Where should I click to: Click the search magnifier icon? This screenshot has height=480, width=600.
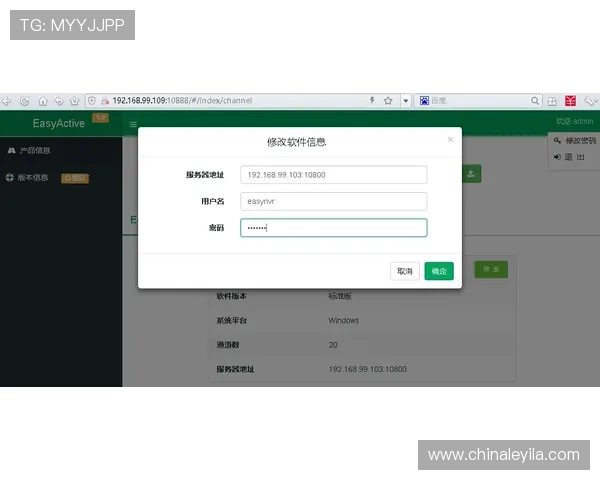tap(535, 101)
